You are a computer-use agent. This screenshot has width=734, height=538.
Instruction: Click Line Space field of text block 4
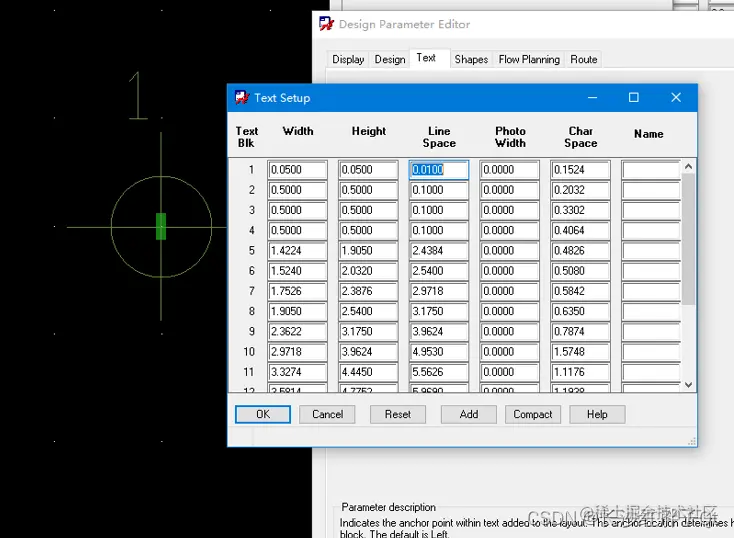(x=439, y=230)
